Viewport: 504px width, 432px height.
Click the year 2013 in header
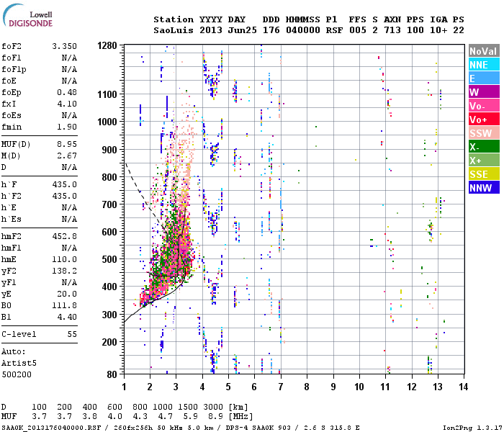210,30
